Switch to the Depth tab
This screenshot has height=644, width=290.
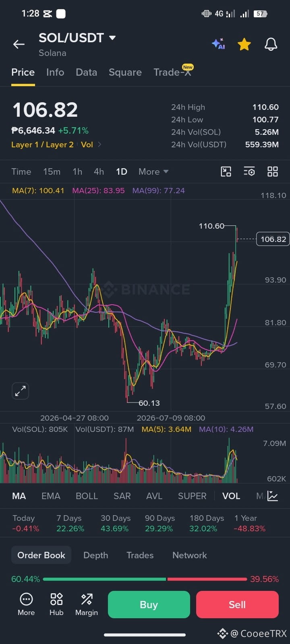[95, 555]
